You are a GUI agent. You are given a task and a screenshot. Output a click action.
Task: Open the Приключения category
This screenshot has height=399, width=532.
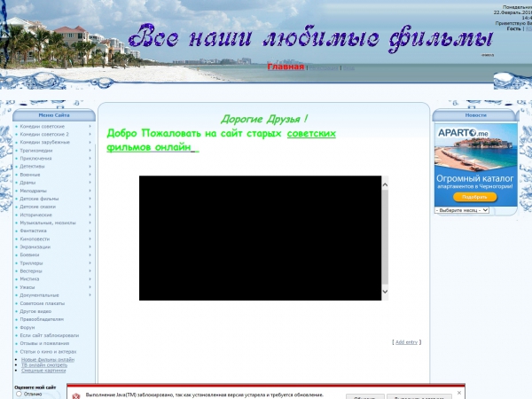(x=35, y=159)
